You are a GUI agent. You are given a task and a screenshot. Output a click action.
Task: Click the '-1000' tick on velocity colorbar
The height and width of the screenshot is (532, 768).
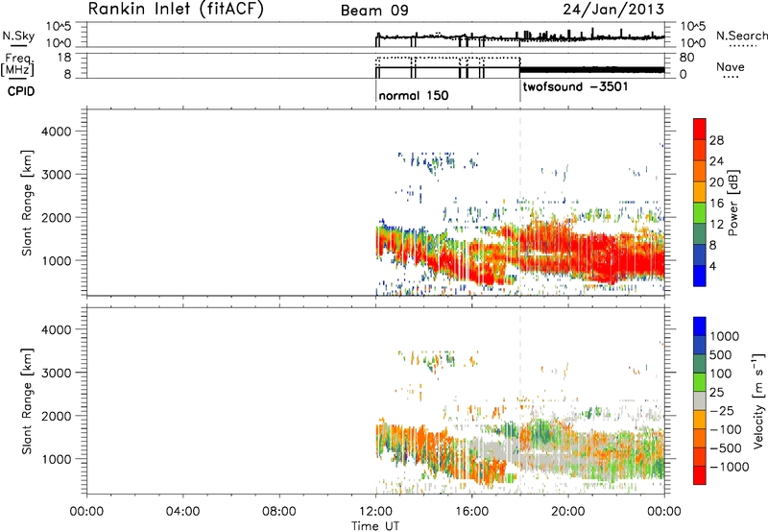(x=730, y=467)
